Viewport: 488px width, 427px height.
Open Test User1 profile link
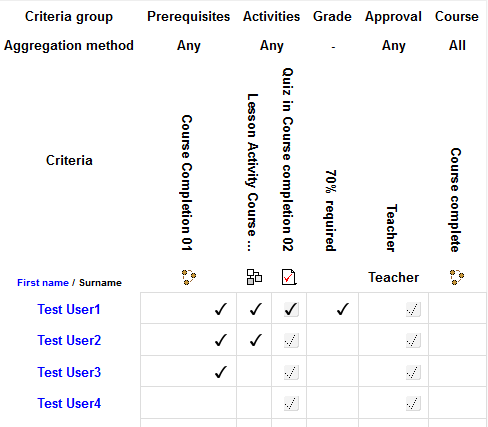[x=69, y=309]
